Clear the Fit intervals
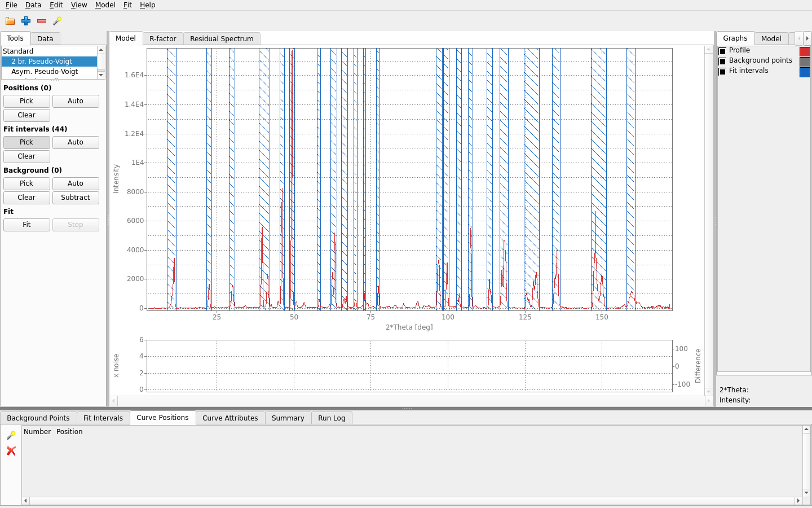 [x=27, y=156]
